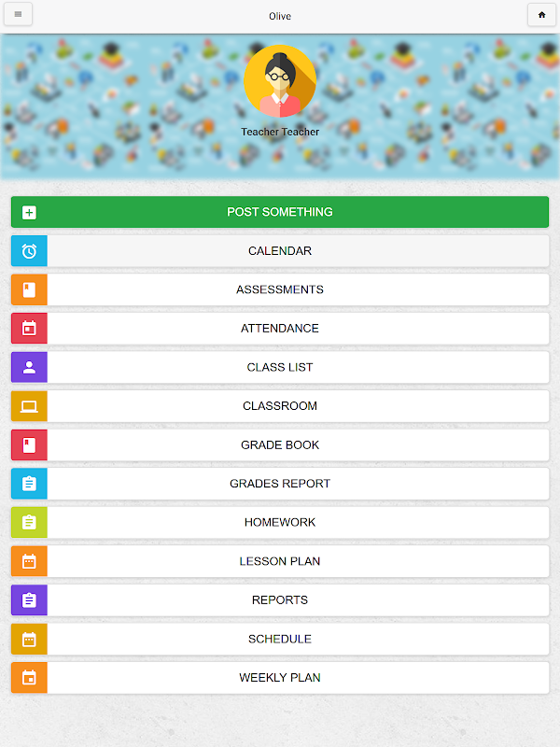560x747 pixels.
Task: Click the red Grade Book icon
Action: coord(29,445)
